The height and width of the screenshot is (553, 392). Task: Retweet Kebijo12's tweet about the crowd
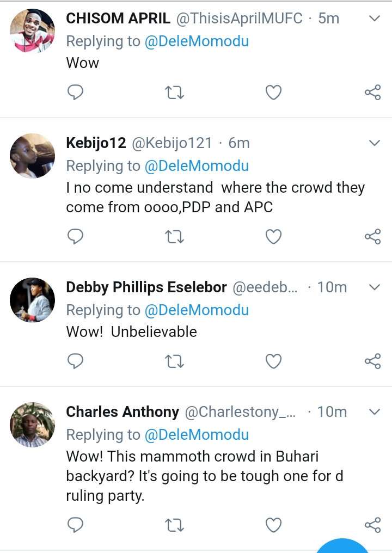click(x=174, y=237)
